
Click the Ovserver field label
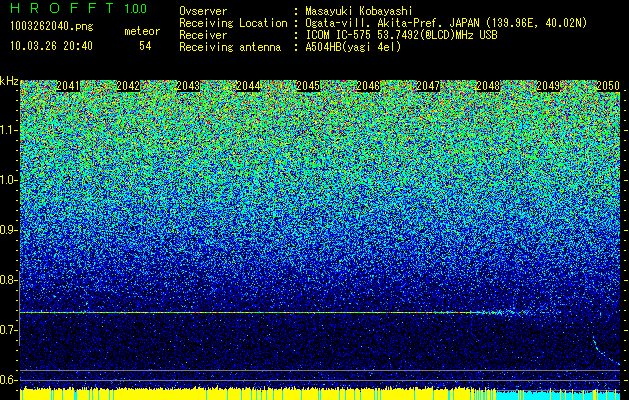203,11
